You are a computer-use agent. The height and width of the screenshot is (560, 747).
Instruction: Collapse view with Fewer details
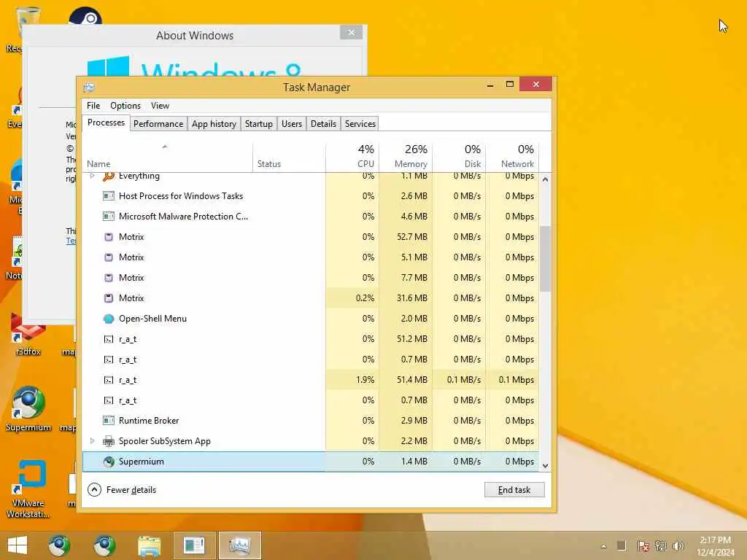[122, 489]
